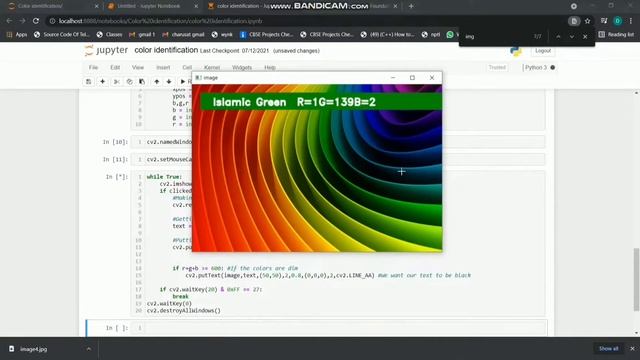Image resolution: width=640 pixels, height=360 pixels.
Task: Open the Apps bookmark
Action: [x=17, y=35]
